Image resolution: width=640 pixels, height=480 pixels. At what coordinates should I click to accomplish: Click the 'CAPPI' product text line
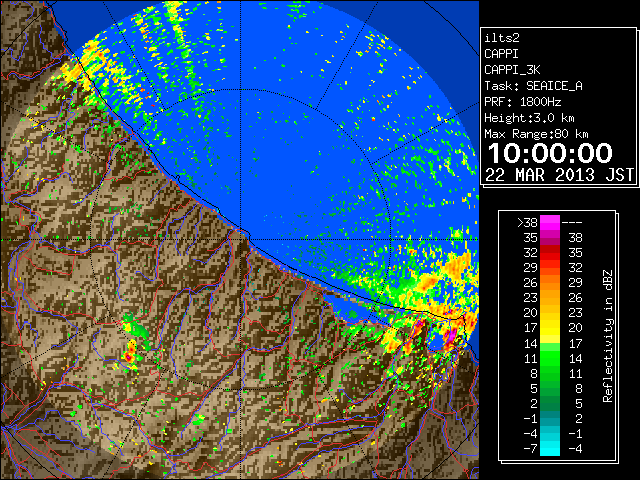pyautogui.click(x=501, y=54)
